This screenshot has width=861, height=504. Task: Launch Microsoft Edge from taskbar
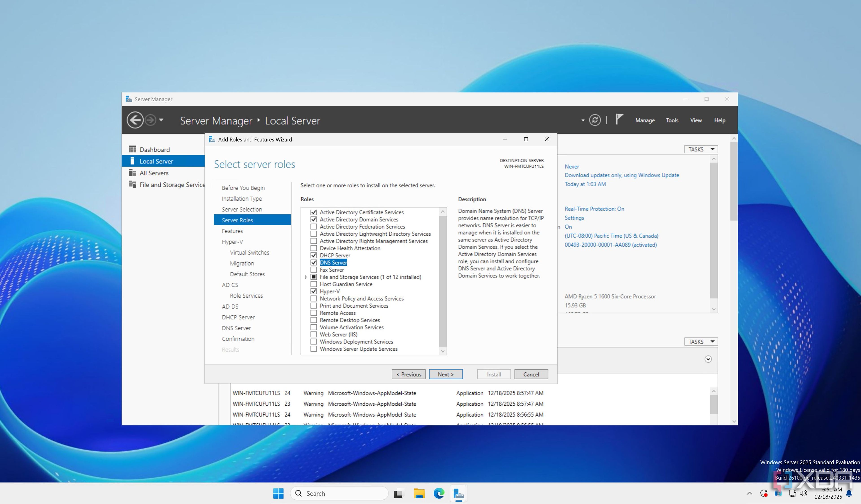439,493
